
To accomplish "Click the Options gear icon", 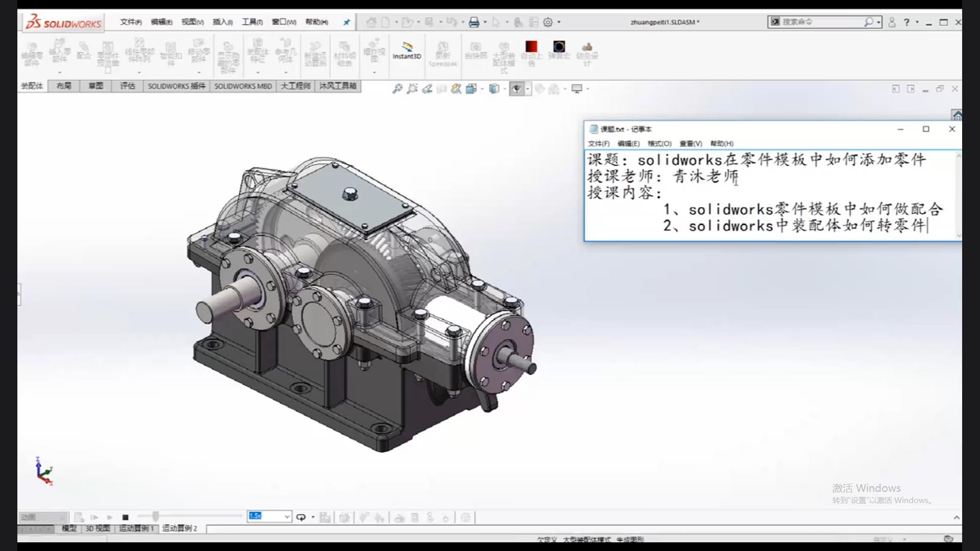I will [x=548, y=22].
